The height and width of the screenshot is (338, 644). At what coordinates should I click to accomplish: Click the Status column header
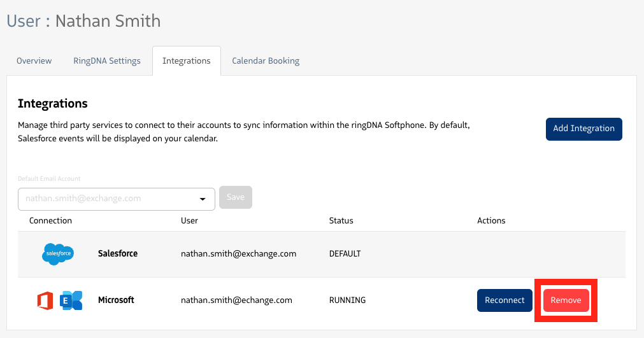[x=341, y=221]
